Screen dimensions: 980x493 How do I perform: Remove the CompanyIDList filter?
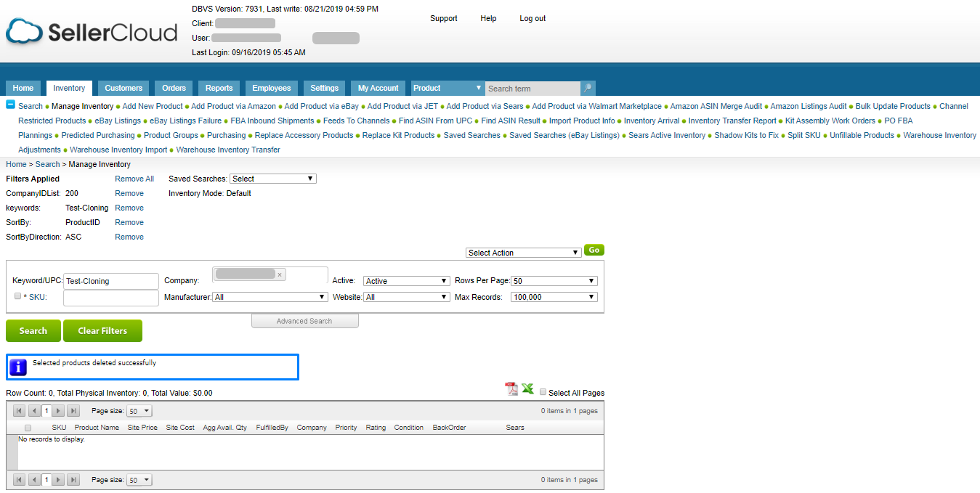click(129, 193)
